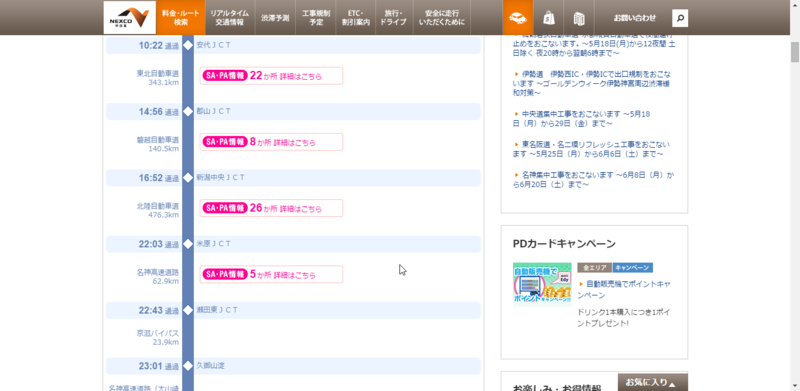Click the 全エリア tag
This screenshot has height=391, width=800.
594,267
